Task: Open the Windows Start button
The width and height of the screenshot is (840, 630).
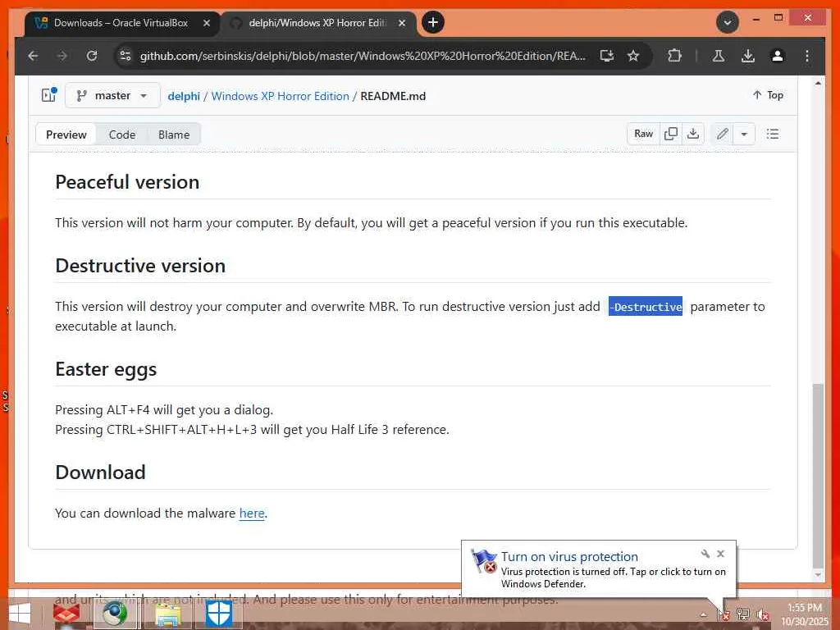Action: pos(20,614)
